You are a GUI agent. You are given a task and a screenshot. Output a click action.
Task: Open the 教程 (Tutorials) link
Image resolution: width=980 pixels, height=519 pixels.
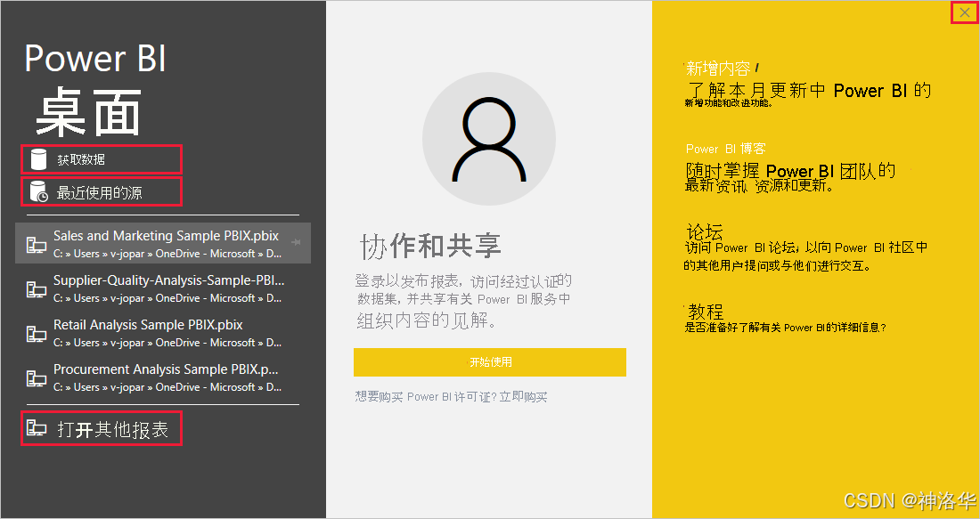coord(706,311)
